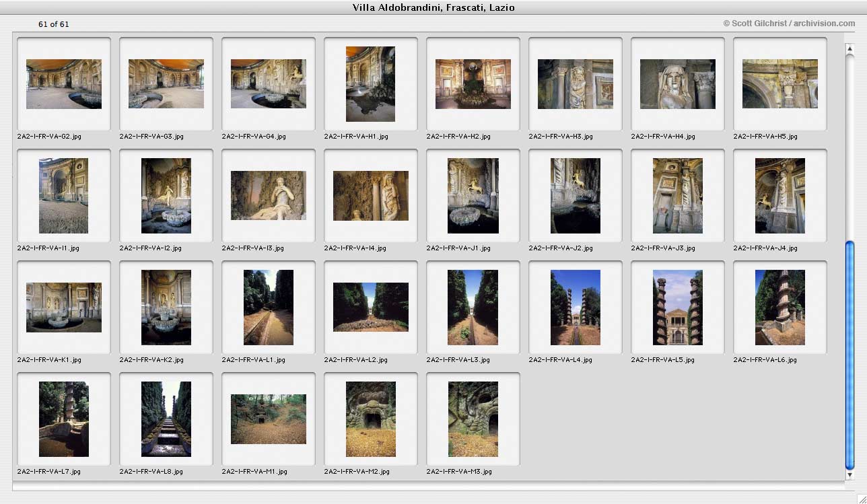Open thumbnail 2A2-I-FR-VA-L3.jpg
The width and height of the screenshot is (867, 504).
point(473,308)
